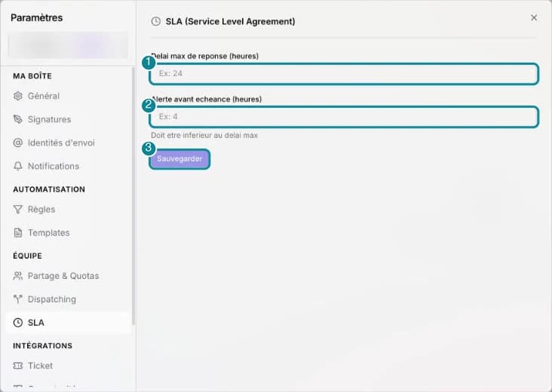Click the INTÉGRATIONS section heading
The height and width of the screenshot is (392, 552).
point(42,346)
